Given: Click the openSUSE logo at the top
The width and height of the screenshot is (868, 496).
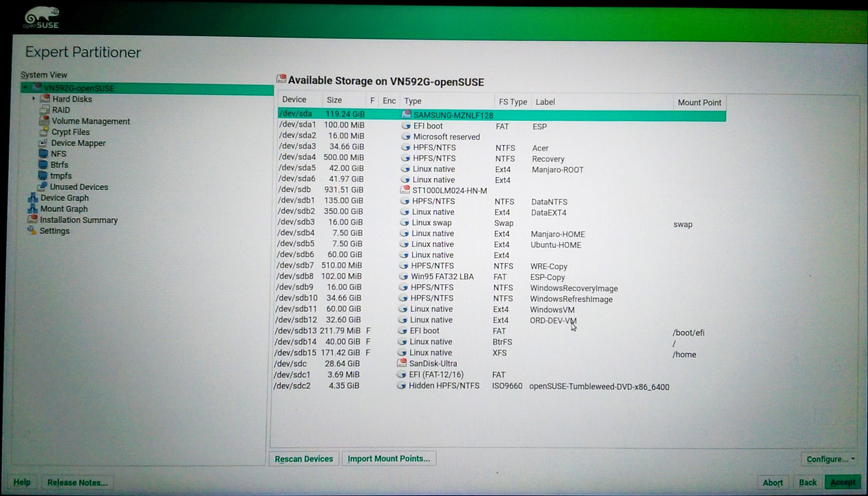Looking at the screenshot, I should pos(41,17).
